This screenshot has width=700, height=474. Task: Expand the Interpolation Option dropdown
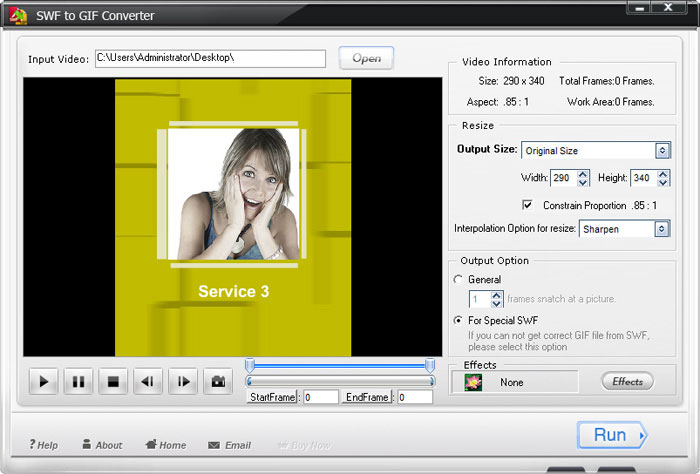pos(662,229)
